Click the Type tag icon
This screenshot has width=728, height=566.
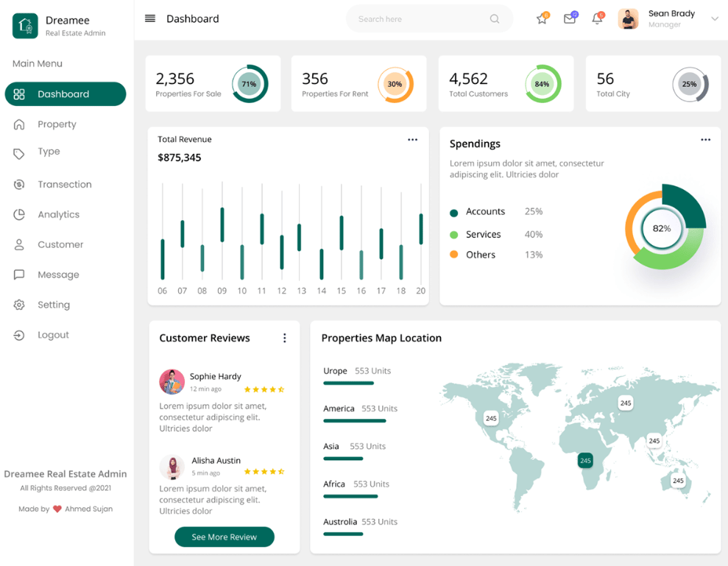pyautogui.click(x=19, y=154)
